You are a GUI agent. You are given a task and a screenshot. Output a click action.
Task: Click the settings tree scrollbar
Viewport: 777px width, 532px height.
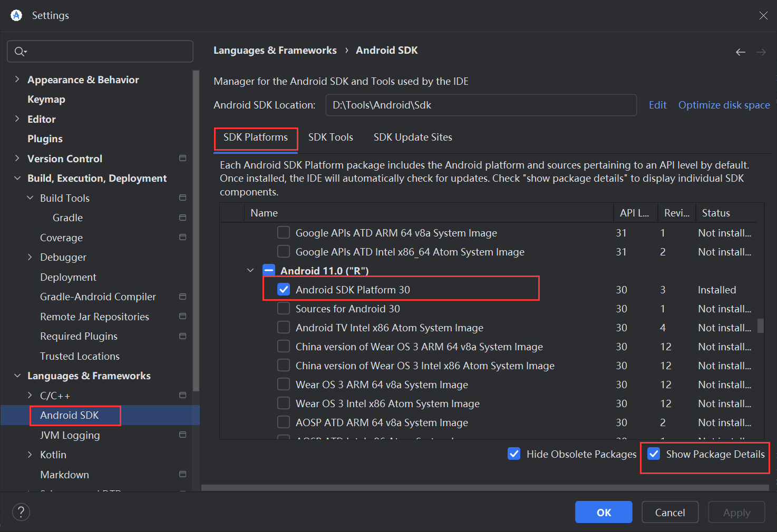pos(196,231)
